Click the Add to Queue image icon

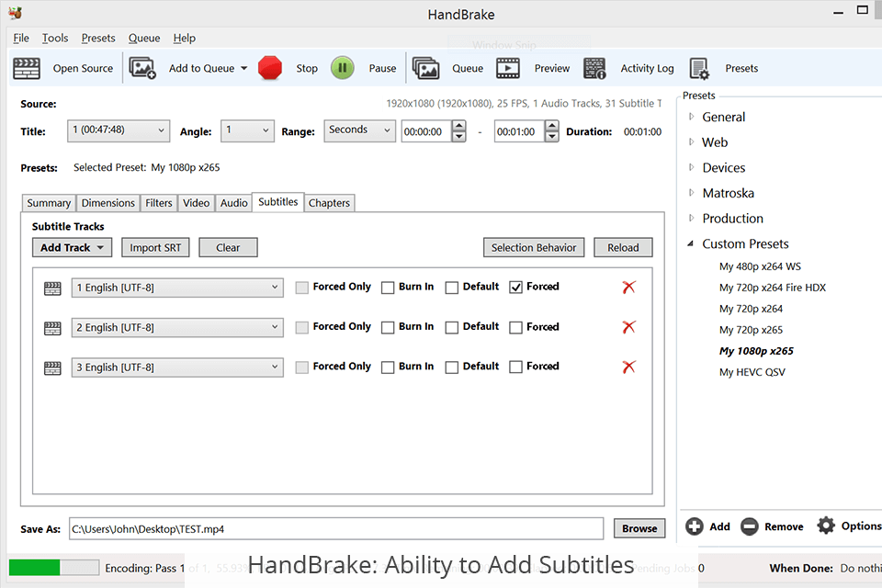(x=142, y=68)
